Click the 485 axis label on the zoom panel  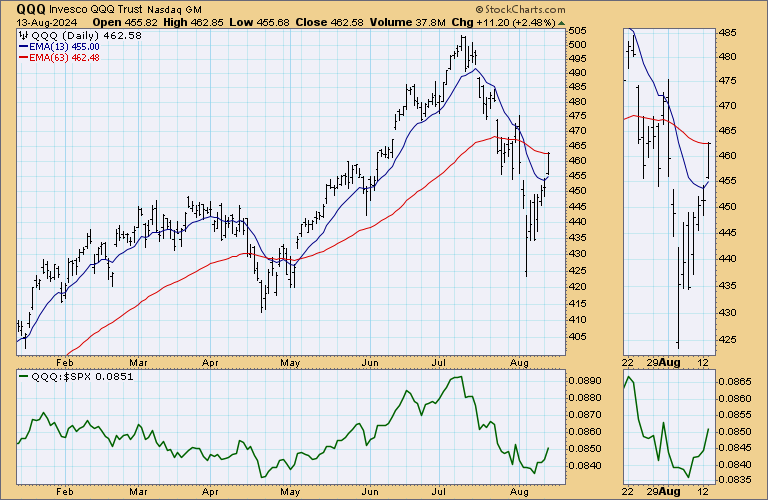coord(727,33)
